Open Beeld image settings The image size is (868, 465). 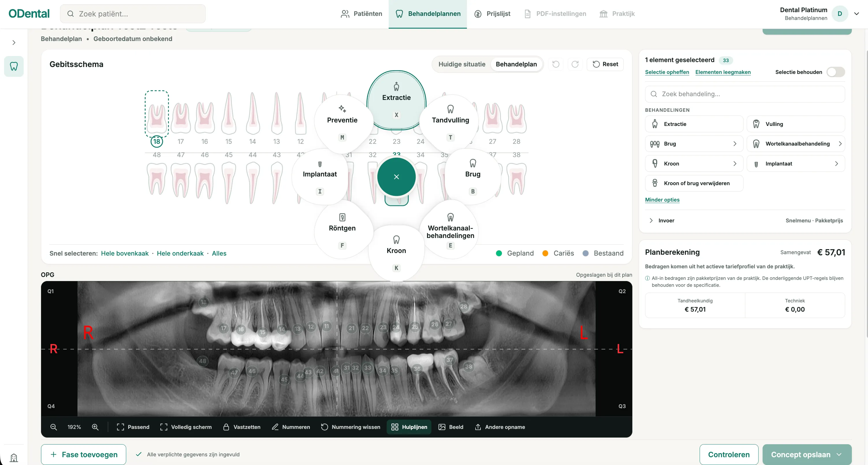pyautogui.click(x=451, y=427)
